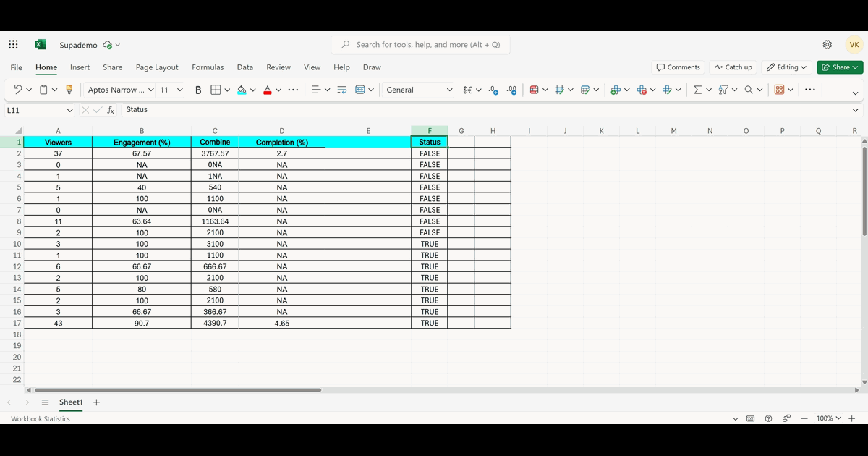
Task: Click the AutoSum sigma icon
Action: point(697,90)
